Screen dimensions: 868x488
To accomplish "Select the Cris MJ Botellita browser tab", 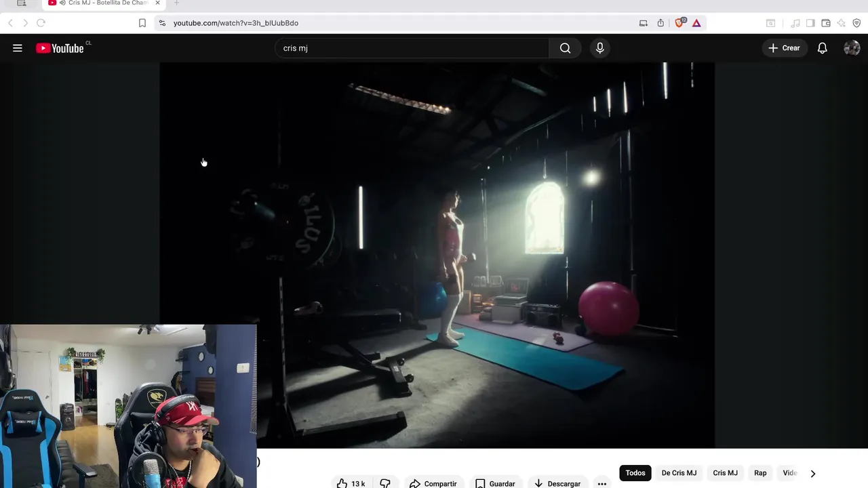I will point(103,3).
